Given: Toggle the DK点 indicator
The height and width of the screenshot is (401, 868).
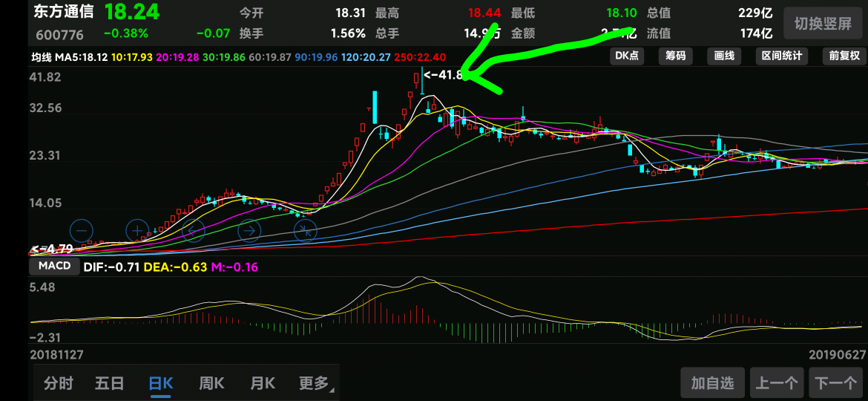Looking at the screenshot, I should point(627,56).
